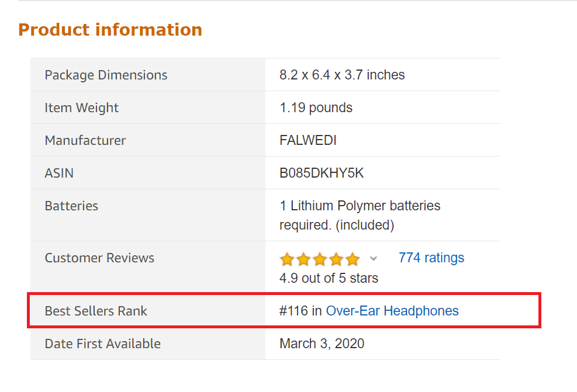Select the Manufacturer value FALWEDI

(309, 140)
